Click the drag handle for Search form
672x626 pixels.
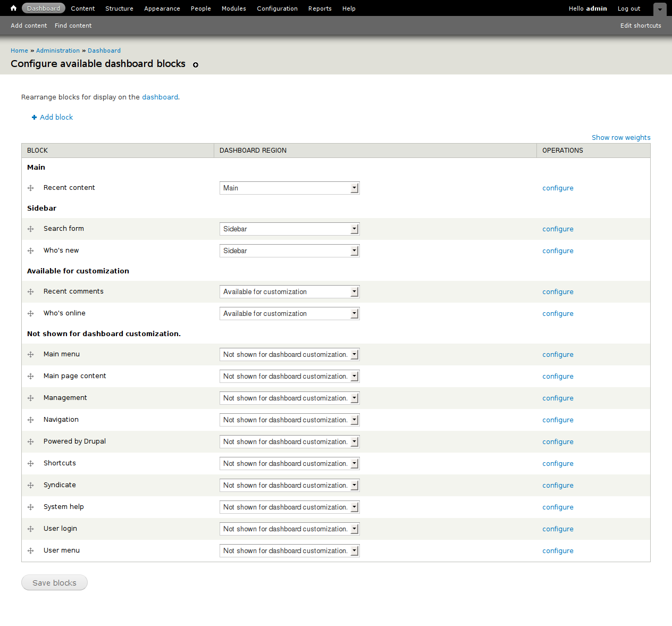pos(31,229)
